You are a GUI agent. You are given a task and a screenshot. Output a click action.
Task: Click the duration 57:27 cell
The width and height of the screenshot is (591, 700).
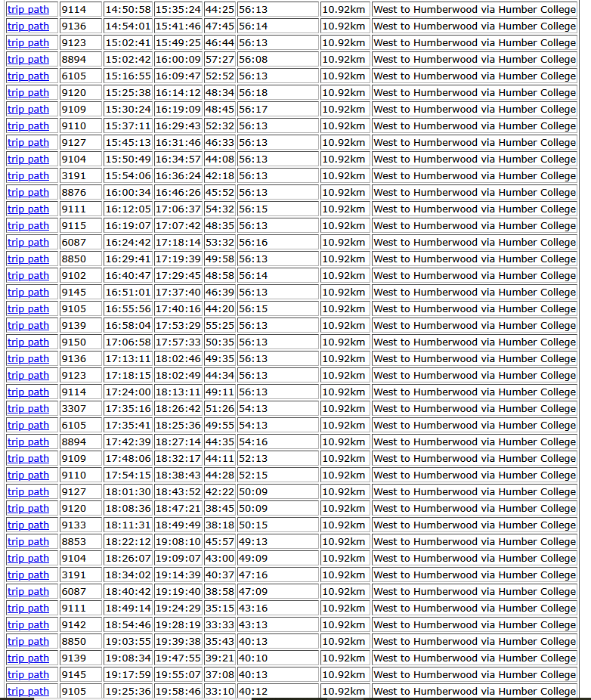click(x=219, y=60)
